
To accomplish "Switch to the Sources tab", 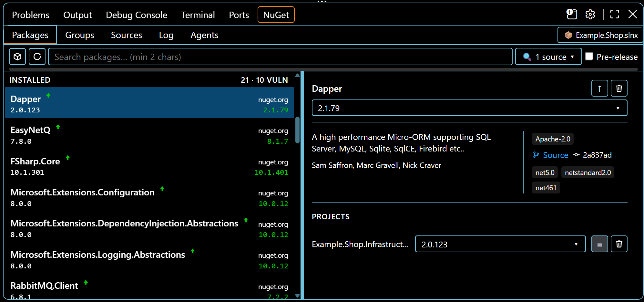I will 126,35.
